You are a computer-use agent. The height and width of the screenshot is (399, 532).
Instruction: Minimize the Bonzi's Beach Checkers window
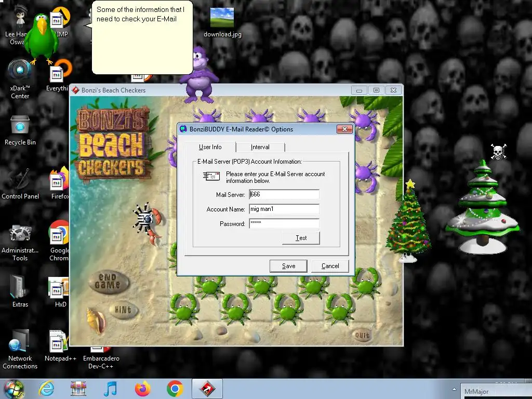(x=360, y=90)
